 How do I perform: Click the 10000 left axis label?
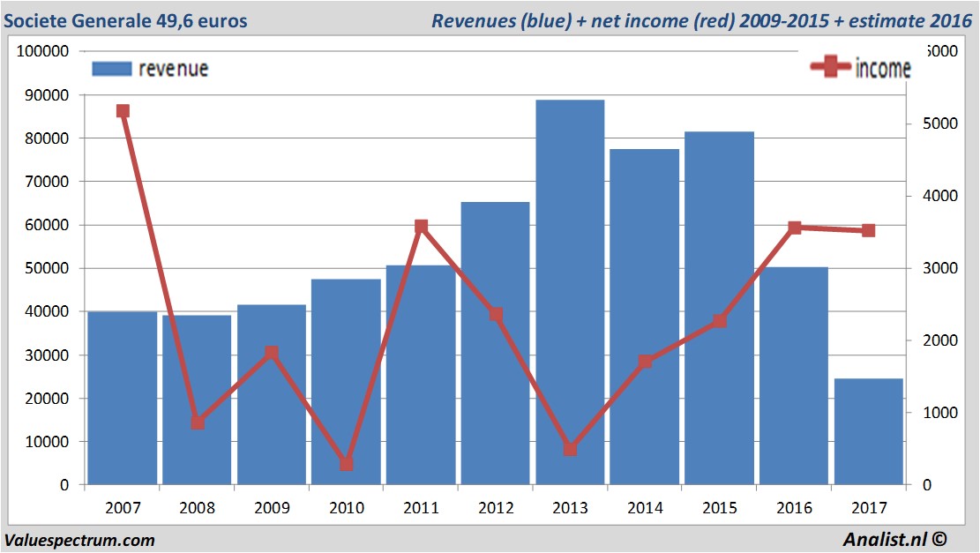click(x=47, y=441)
